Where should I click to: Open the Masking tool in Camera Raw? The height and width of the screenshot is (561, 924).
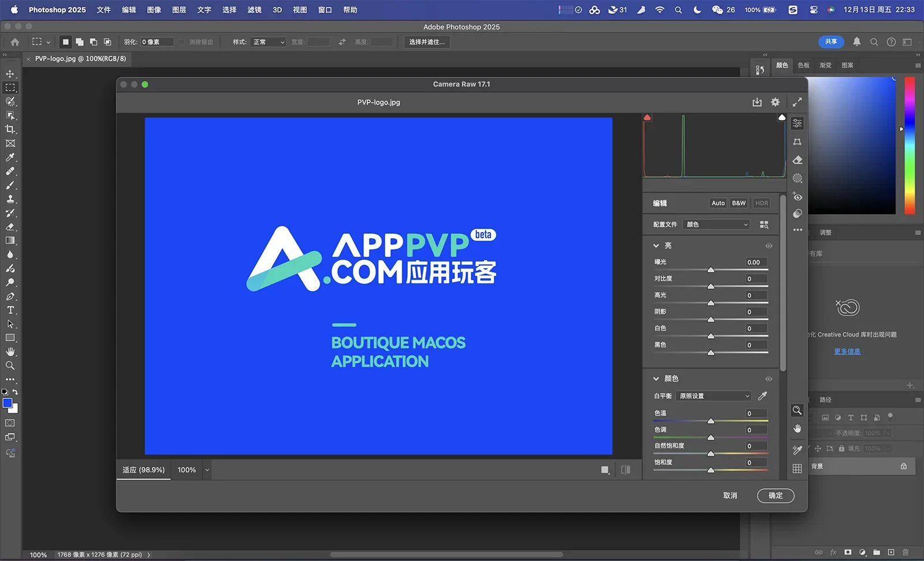pos(798,178)
